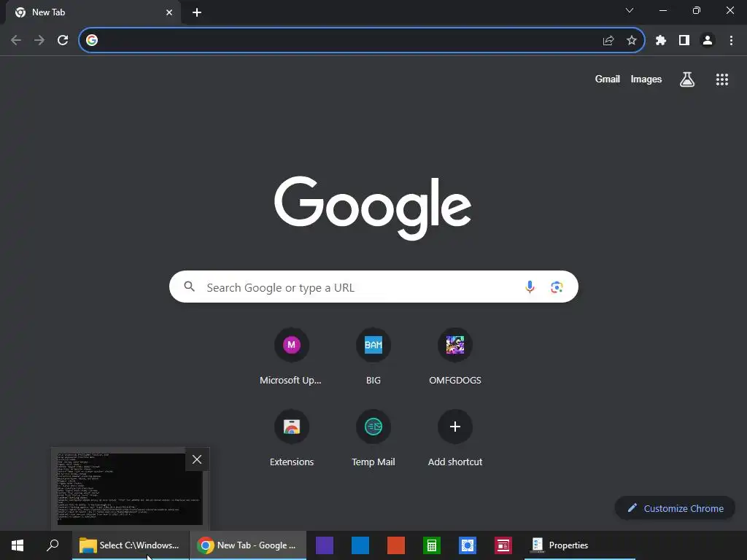
Task: Open the Windows Start menu
Action: pos(18,545)
